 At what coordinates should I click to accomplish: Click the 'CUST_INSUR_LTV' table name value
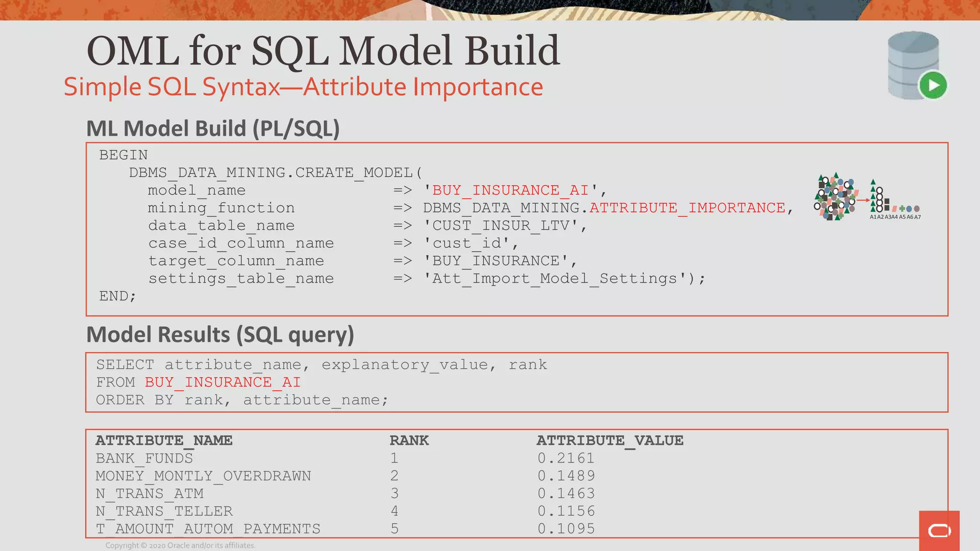tap(501, 225)
